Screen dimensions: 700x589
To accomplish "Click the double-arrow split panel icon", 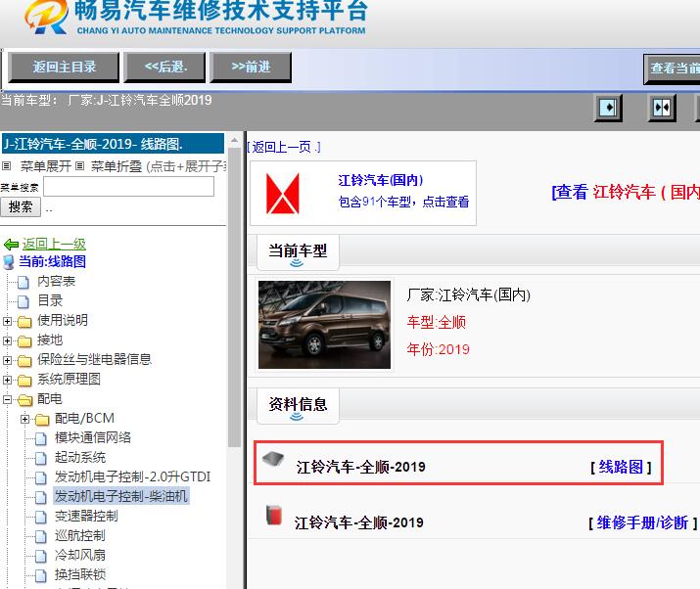I will pyautogui.click(x=662, y=108).
